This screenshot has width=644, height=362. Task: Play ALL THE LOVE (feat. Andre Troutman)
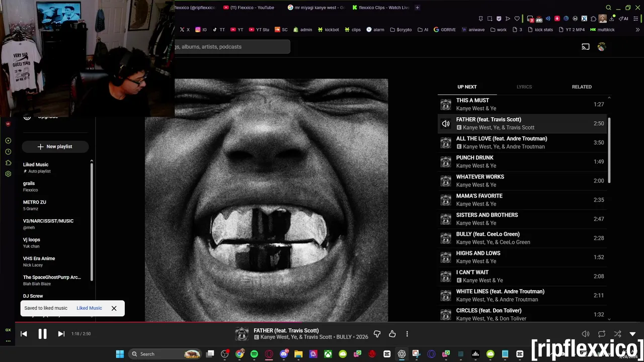(522, 143)
